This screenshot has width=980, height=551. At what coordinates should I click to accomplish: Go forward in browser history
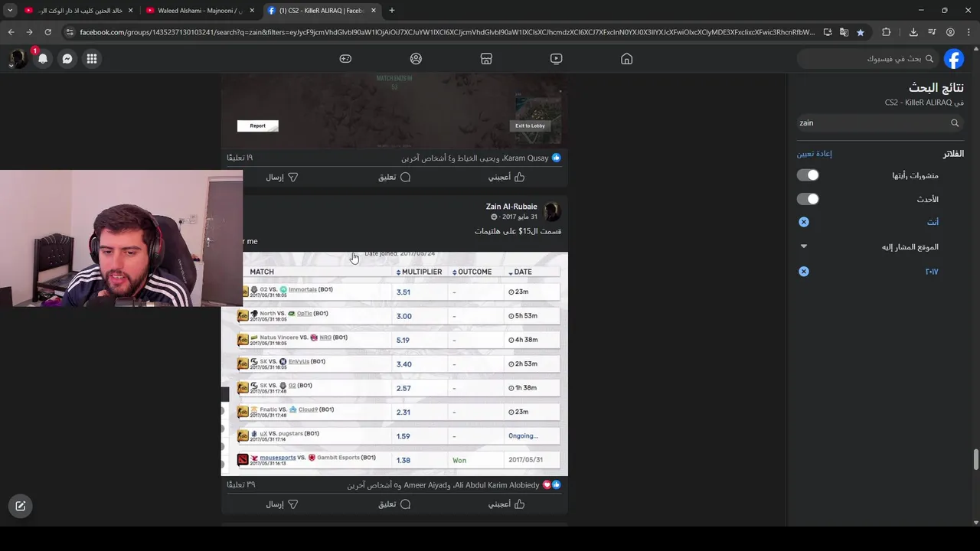coord(29,32)
